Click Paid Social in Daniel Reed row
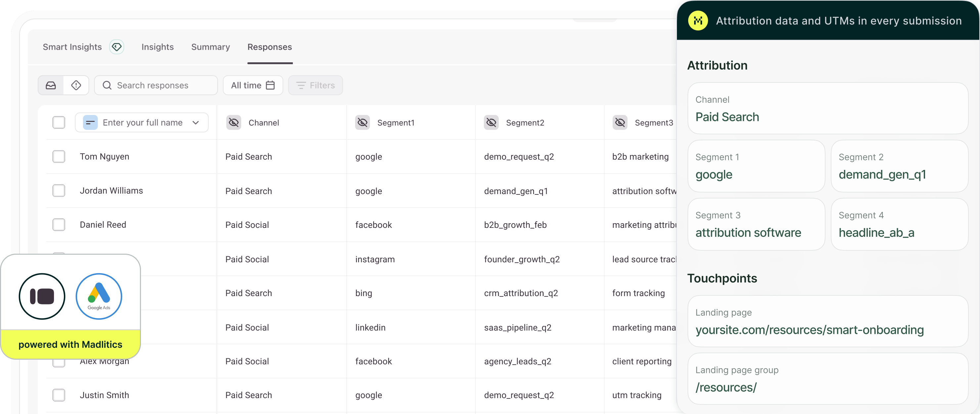The image size is (980, 414). point(247,225)
